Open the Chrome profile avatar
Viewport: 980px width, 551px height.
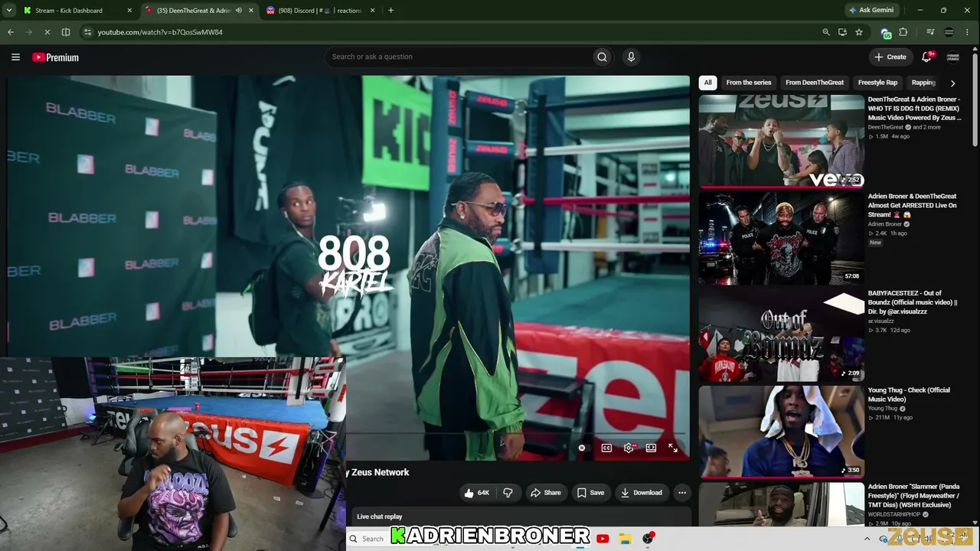[949, 32]
